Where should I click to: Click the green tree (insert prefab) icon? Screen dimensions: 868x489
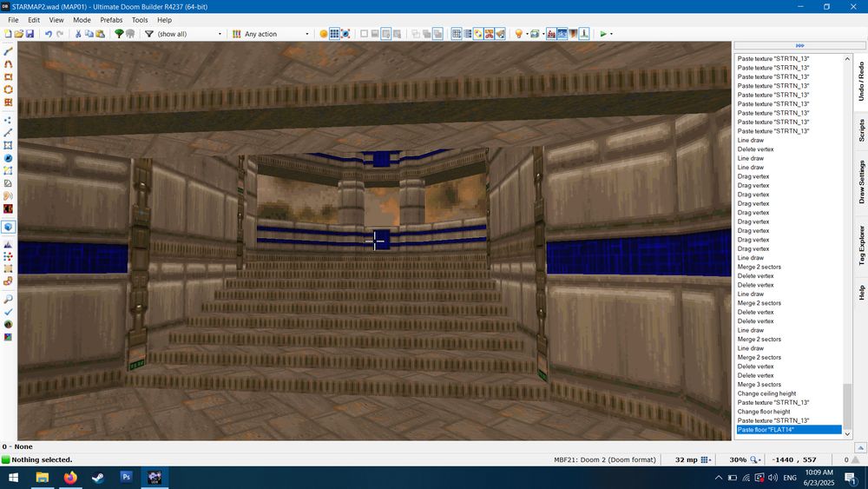118,34
